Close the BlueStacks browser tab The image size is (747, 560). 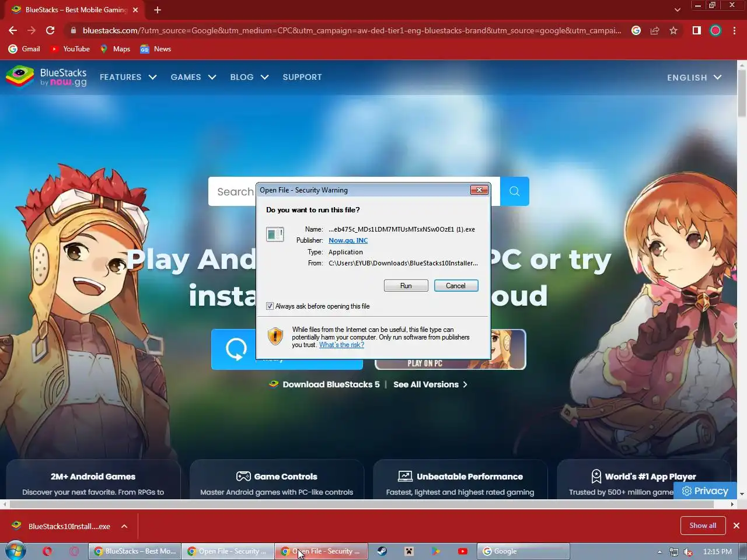coord(135,10)
